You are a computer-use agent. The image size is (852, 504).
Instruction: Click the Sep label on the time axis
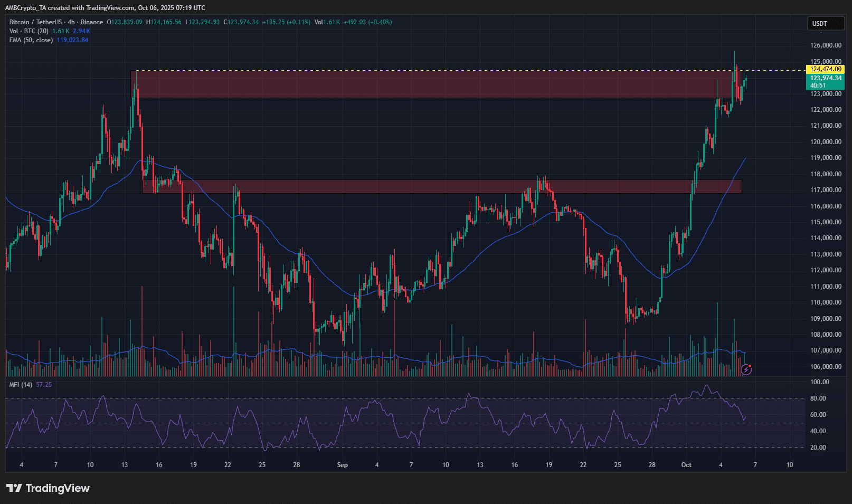coord(342,465)
